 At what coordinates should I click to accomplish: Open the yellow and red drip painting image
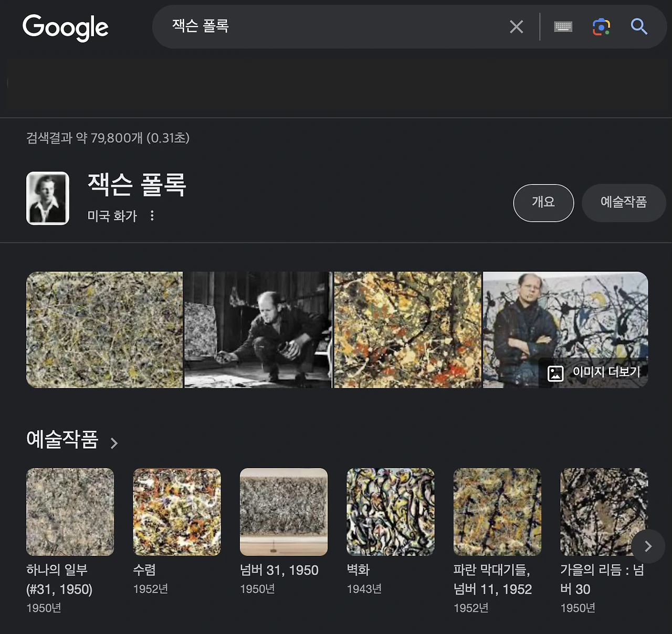coord(408,330)
